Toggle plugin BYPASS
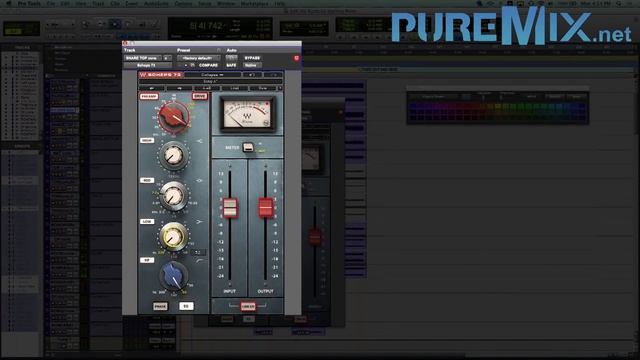The image size is (640, 360). (x=252, y=58)
